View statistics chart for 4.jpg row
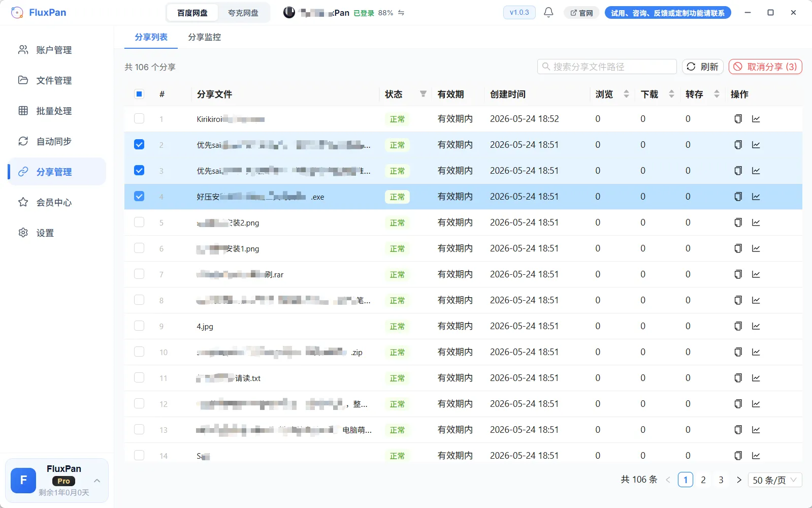812x508 pixels. click(x=756, y=326)
